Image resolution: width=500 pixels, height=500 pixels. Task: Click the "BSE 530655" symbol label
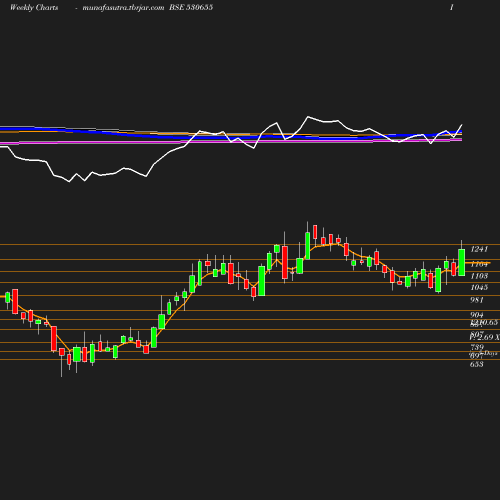tap(191, 7)
